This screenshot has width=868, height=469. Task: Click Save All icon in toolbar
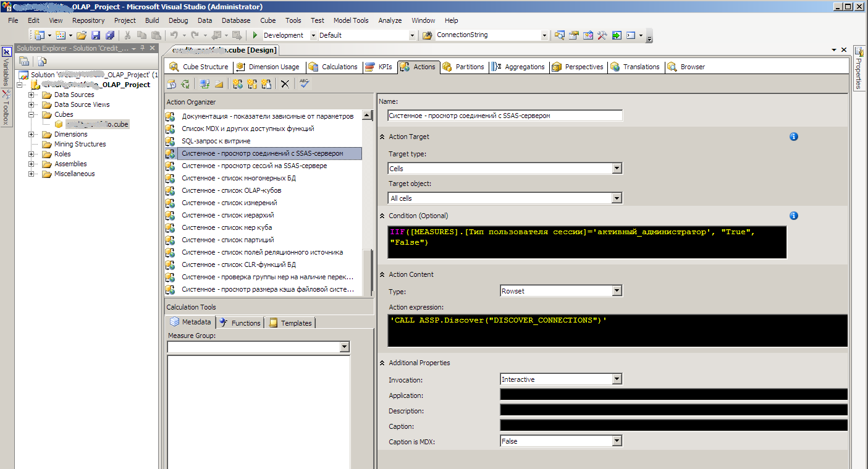tap(110, 36)
